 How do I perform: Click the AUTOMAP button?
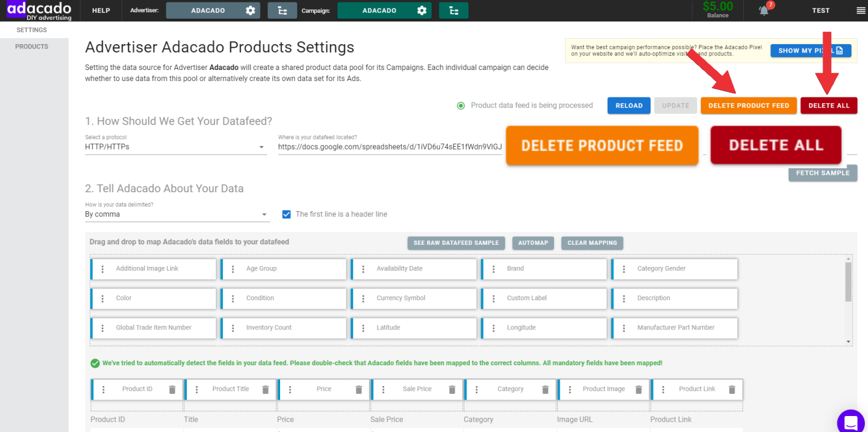pyautogui.click(x=533, y=243)
